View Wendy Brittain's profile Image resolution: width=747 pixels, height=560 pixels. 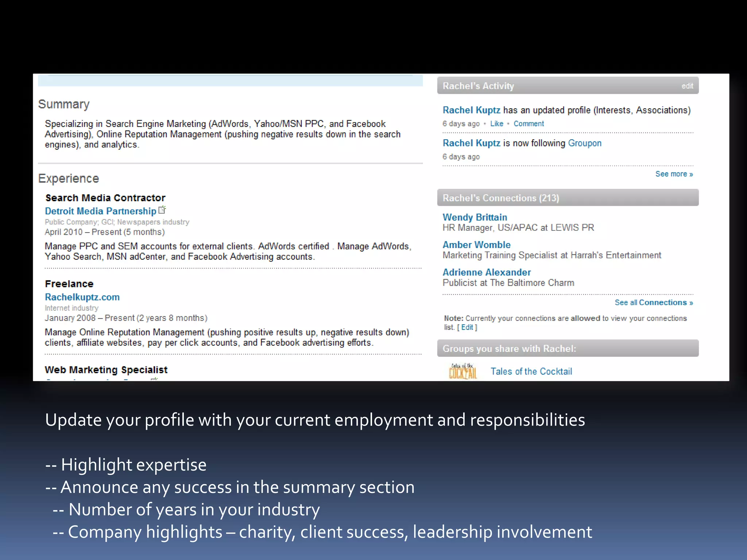475,217
